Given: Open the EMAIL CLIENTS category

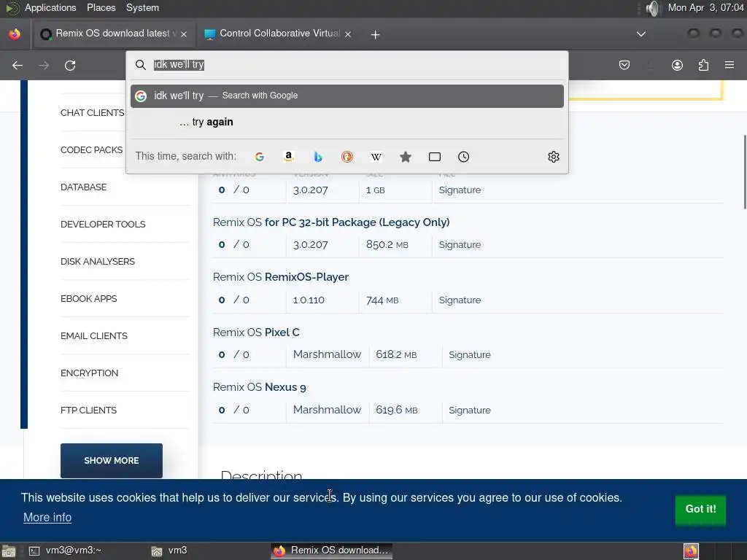Looking at the screenshot, I should tap(94, 335).
